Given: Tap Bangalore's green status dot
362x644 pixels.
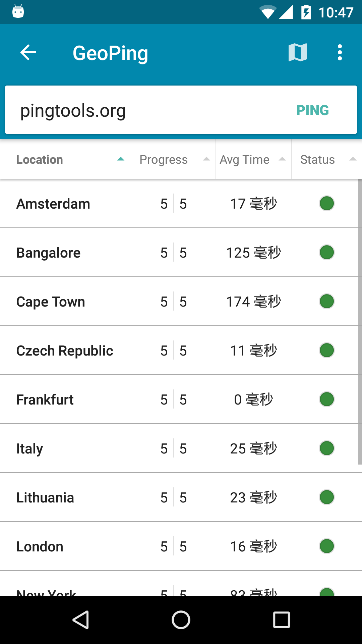Looking at the screenshot, I should tap(327, 252).
